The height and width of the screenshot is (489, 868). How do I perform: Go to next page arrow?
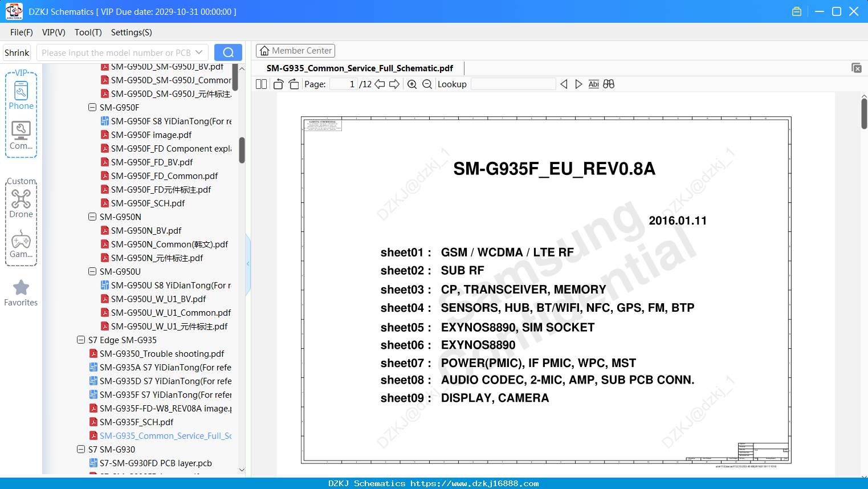click(x=394, y=84)
